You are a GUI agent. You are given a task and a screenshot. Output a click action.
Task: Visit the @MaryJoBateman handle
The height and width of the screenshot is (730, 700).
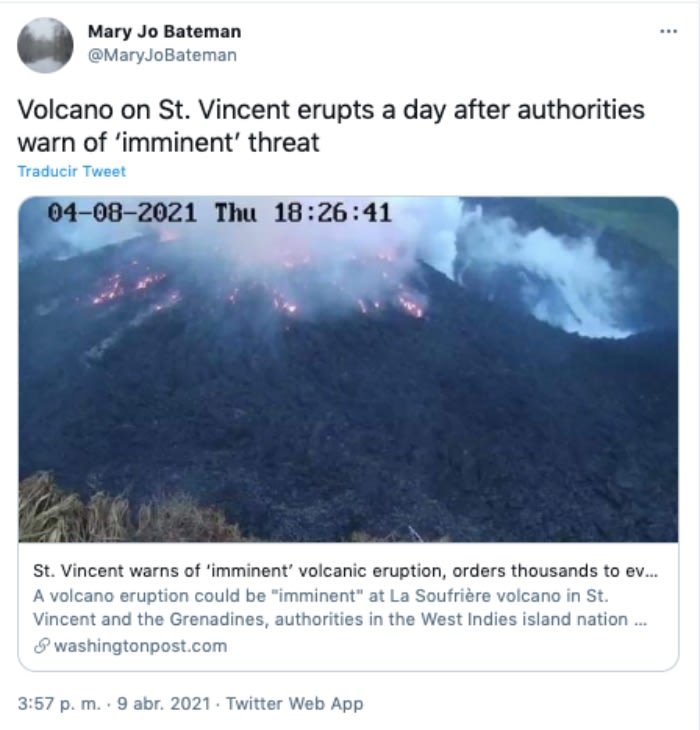pos(162,55)
